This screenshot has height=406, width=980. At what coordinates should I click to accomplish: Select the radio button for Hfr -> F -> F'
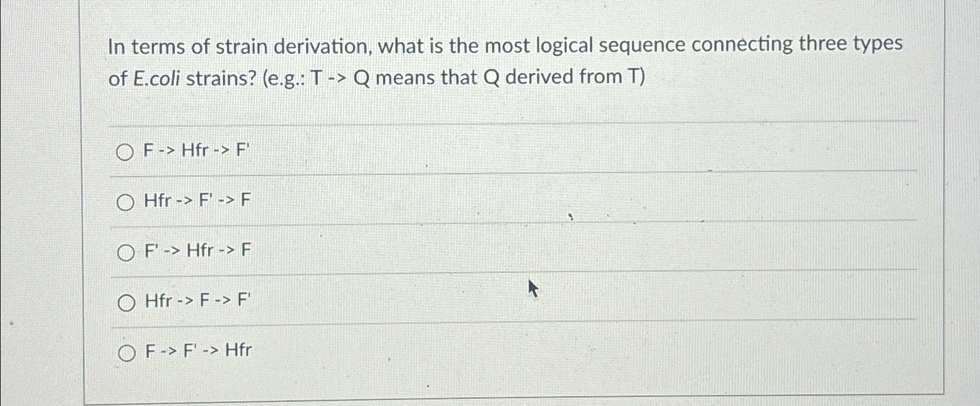[126, 302]
